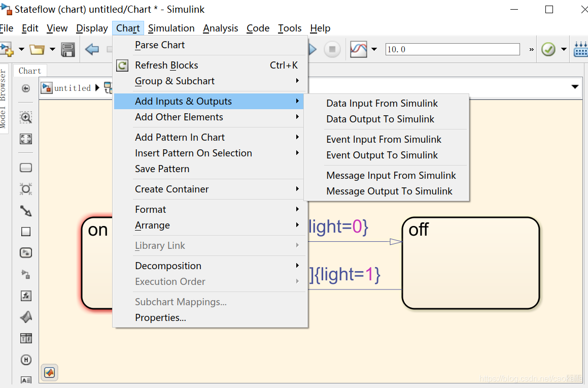Open the Analysis menu

[221, 28]
